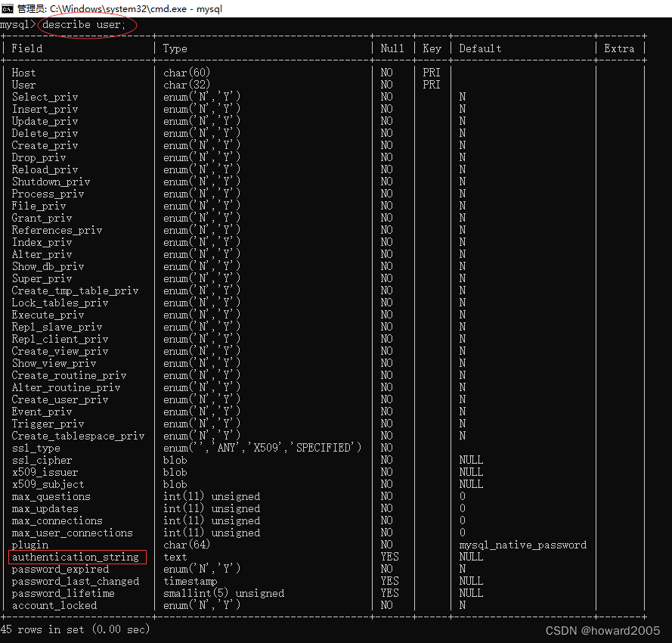
Task: Select the 'Host' field name
Action: (x=23, y=73)
